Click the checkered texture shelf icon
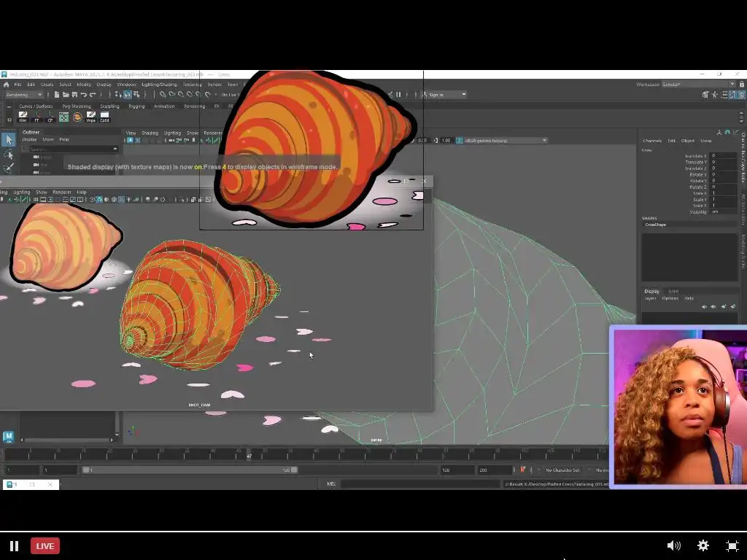The image size is (747, 560). (x=64, y=117)
